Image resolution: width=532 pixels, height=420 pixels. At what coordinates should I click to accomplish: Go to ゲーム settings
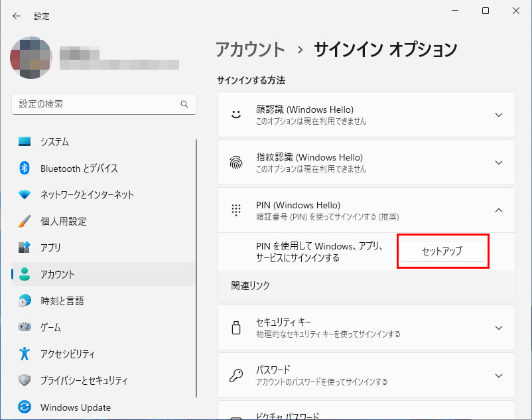coord(103,327)
